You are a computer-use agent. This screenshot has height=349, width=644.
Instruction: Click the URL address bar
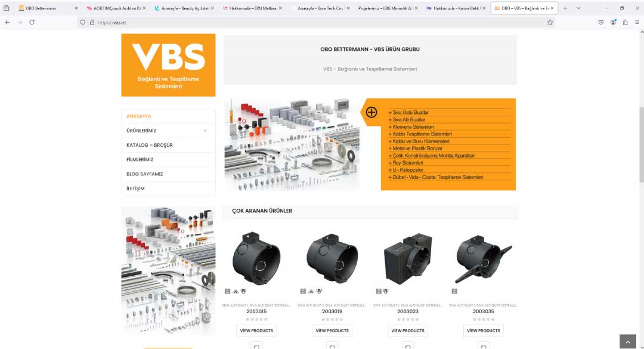(x=316, y=23)
